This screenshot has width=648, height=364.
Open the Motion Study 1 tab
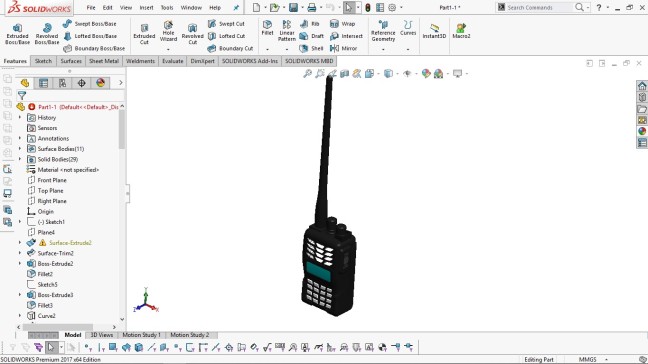click(x=141, y=335)
